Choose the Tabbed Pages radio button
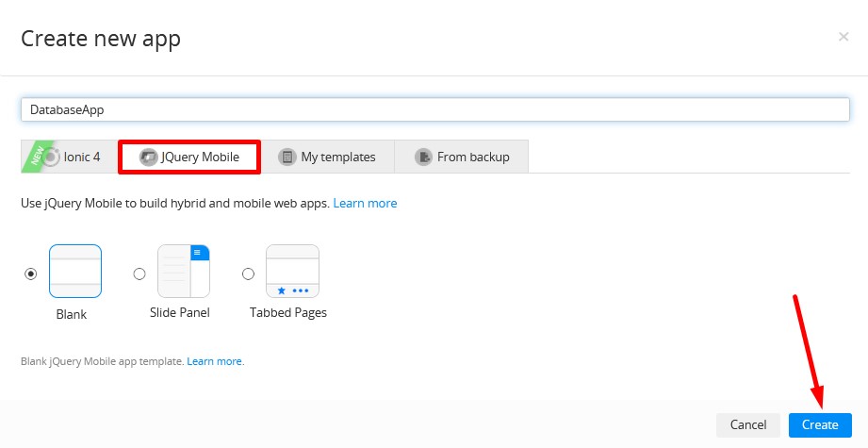The width and height of the screenshot is (868, 448). [x=248, y=274]
